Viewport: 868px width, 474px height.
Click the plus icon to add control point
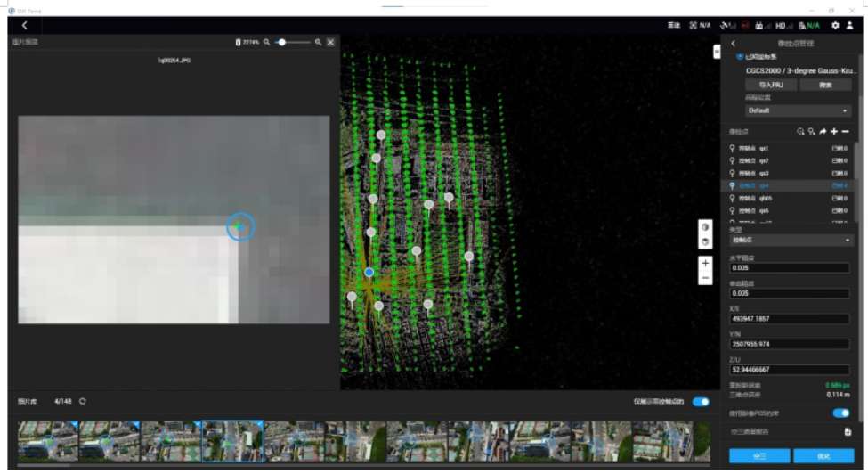(x=834, y=131)
